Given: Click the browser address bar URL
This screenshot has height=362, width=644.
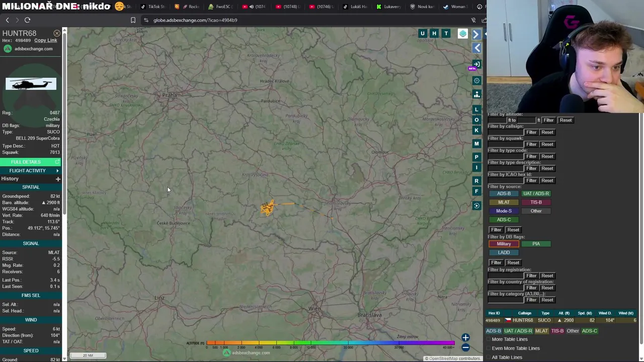Looking at the screenshot, I should pos(195,20).
